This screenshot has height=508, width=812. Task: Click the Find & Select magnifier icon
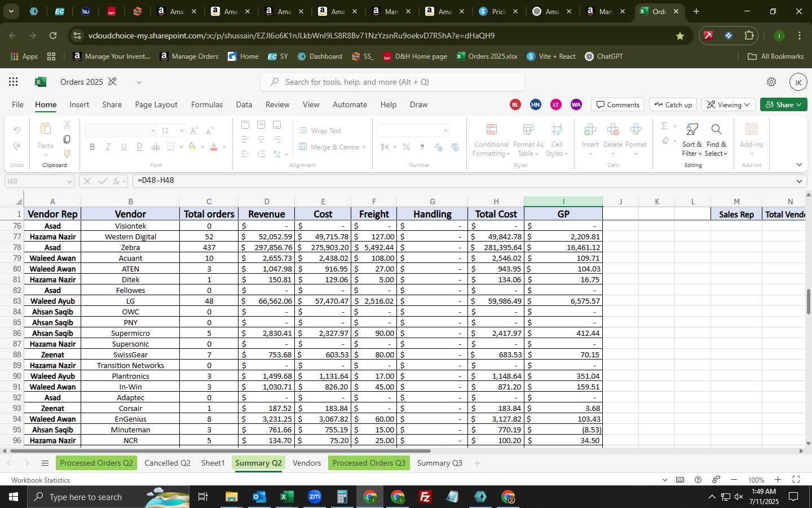716,130
